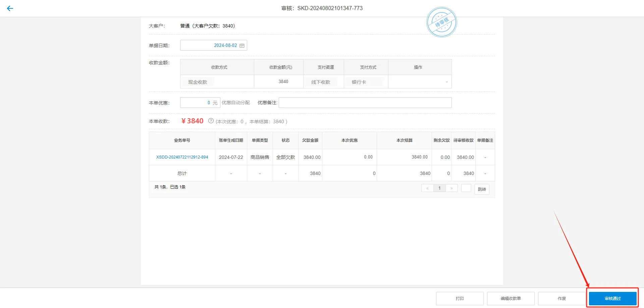Open the calendar icon in 单据日期 field
The width and height of the screenshot is (644, 308).
click(242, 45)
